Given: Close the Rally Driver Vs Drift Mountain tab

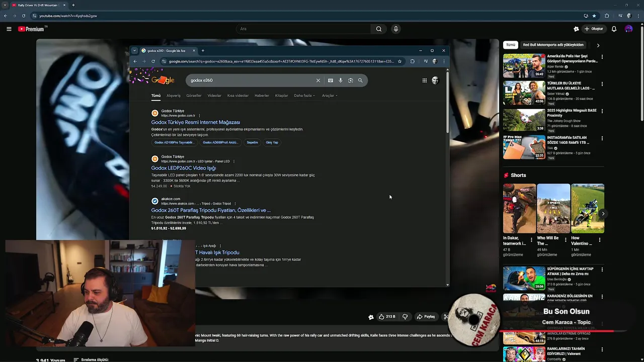Looking at the screenshot, I should pyautogui.click(x=64, y=5).
